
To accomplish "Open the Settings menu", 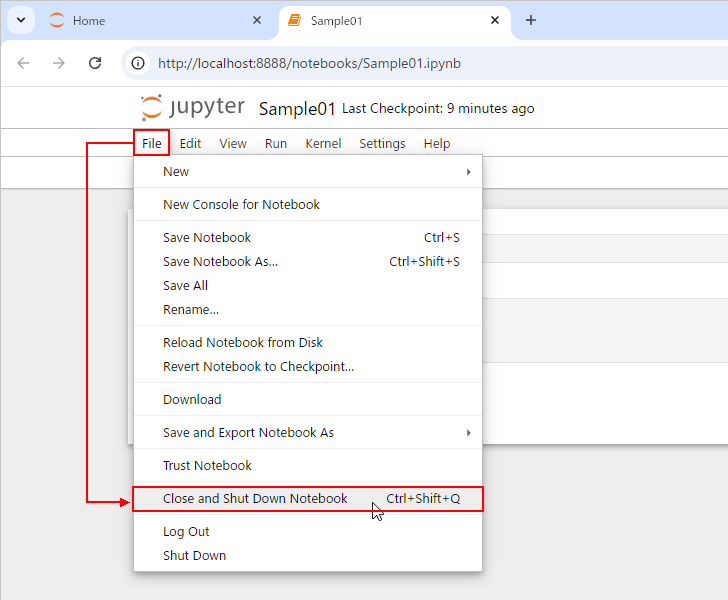I will (382, 143).
